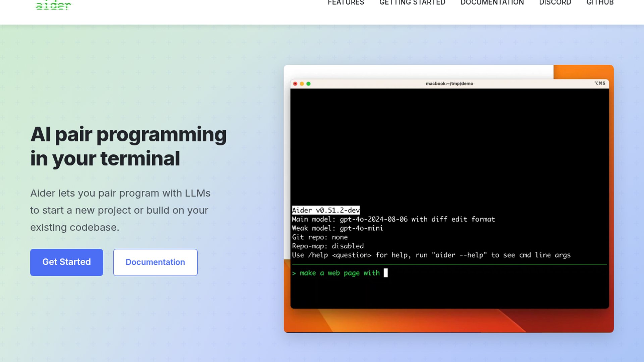The height and width of the screenshot is (362, 644).
Task: Open the Features nav link
Action: tap(345, 3)
